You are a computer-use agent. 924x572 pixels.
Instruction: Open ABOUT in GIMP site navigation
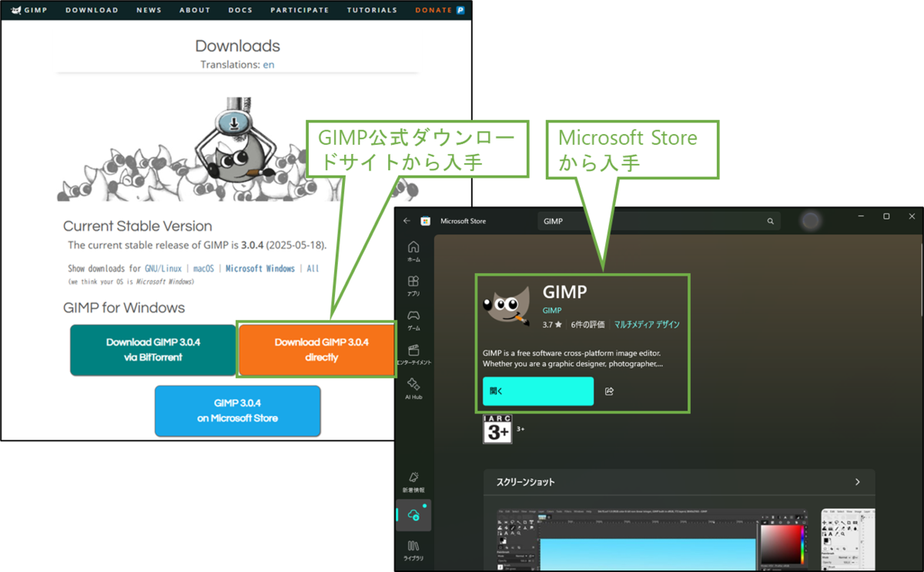(x=195, y=10)
